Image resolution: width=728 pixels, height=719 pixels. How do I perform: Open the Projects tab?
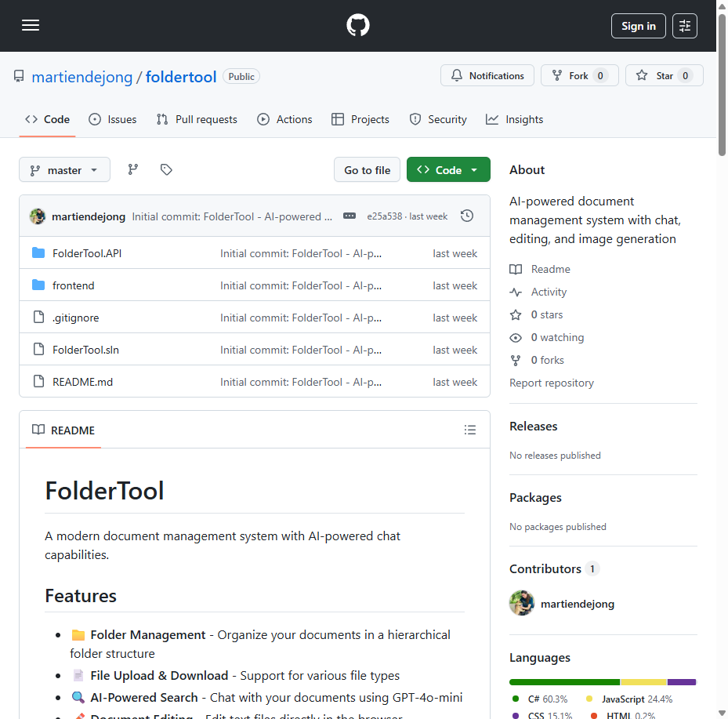[360, 119]
